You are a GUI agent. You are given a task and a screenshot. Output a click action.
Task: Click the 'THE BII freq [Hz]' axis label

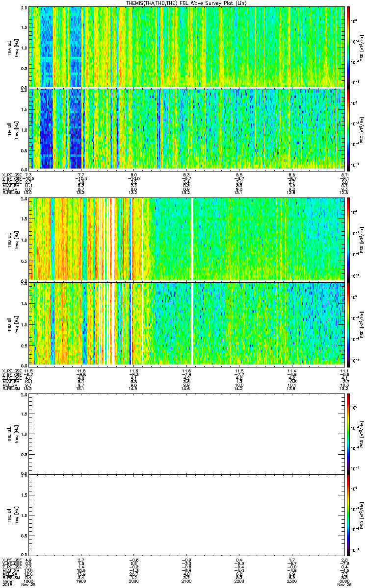coord(12,515)
